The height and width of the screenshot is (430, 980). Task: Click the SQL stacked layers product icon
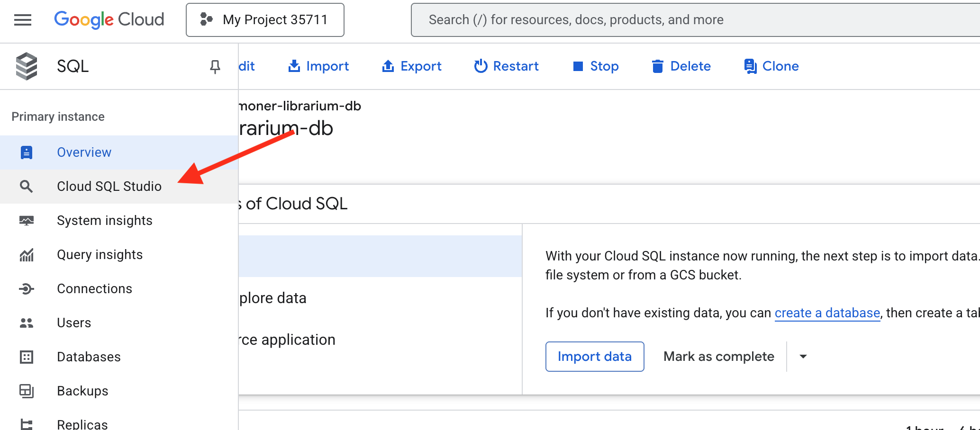27,66
